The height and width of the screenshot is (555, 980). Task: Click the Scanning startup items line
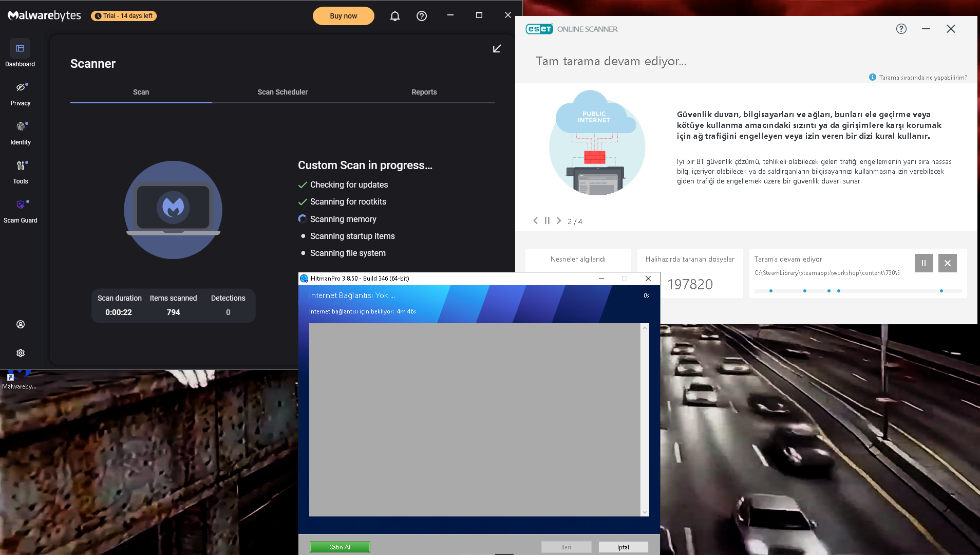click(352, 236)
